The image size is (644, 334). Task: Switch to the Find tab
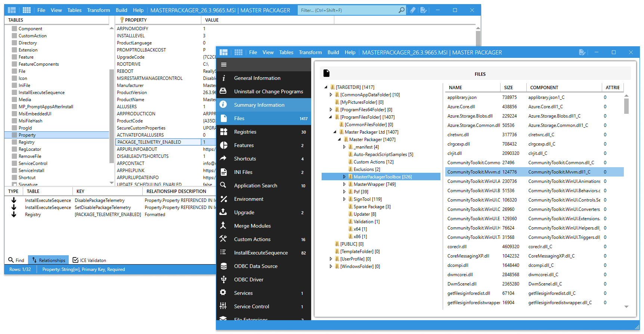click(x=16, y=260)
